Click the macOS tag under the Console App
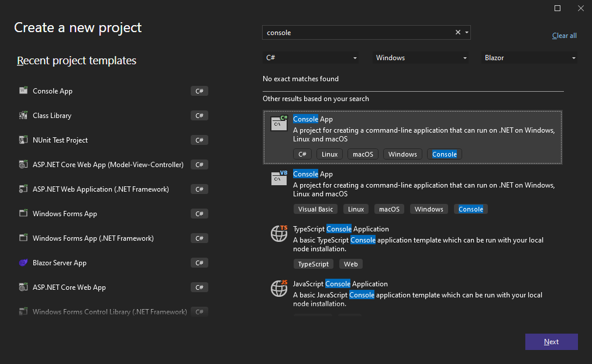 pos(362,154)
